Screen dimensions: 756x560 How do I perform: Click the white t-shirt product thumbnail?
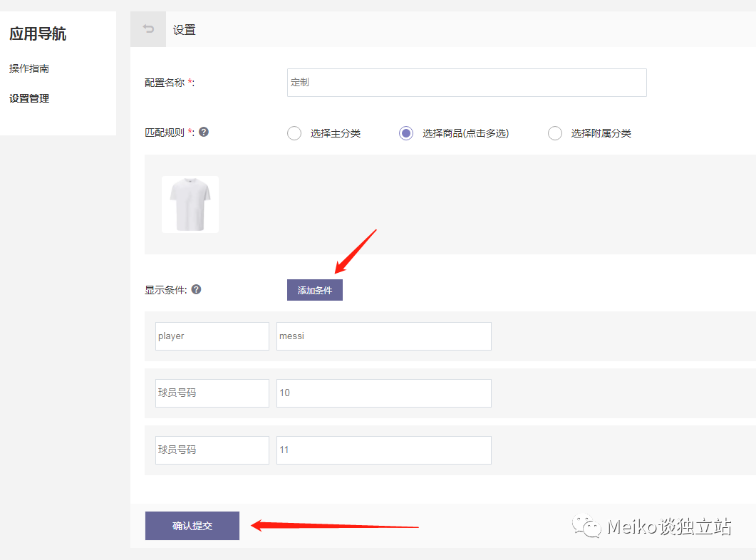tap(190, 204)
